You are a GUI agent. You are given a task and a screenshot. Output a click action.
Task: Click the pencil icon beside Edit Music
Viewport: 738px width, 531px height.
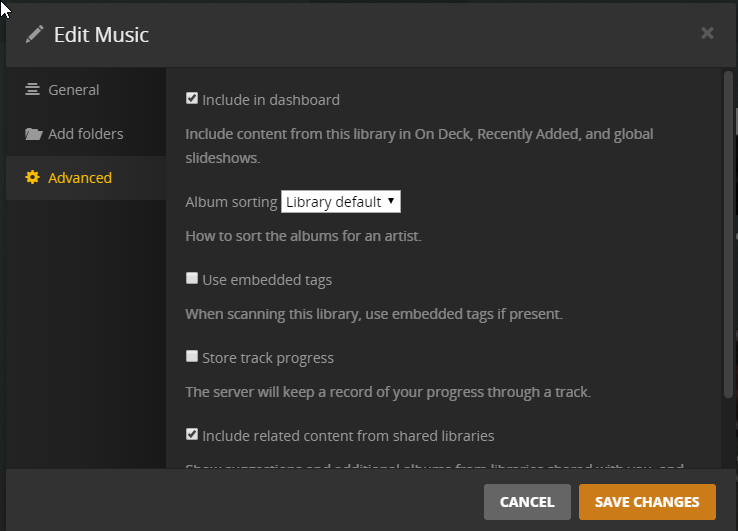(35, 34)
